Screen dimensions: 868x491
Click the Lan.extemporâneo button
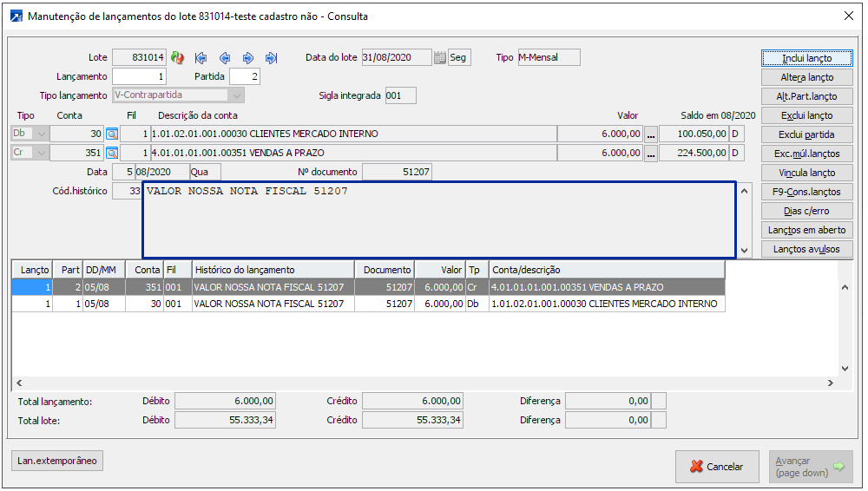click(x=57, y=461)
